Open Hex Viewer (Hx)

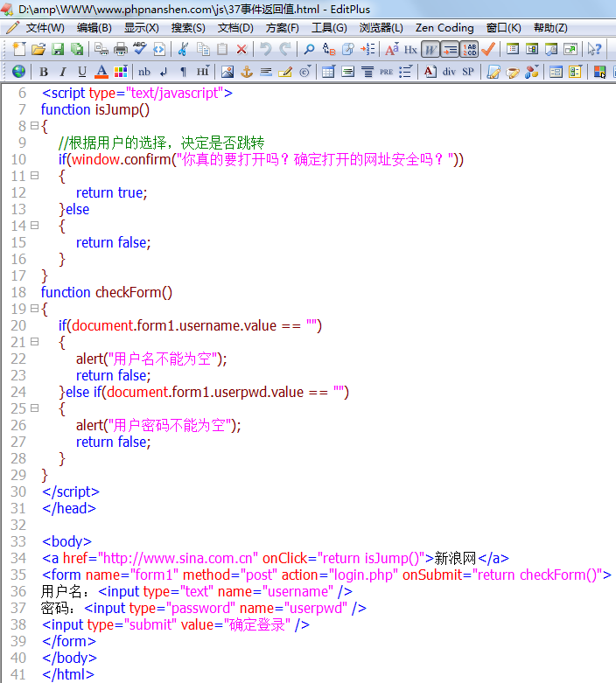(410, 50)
